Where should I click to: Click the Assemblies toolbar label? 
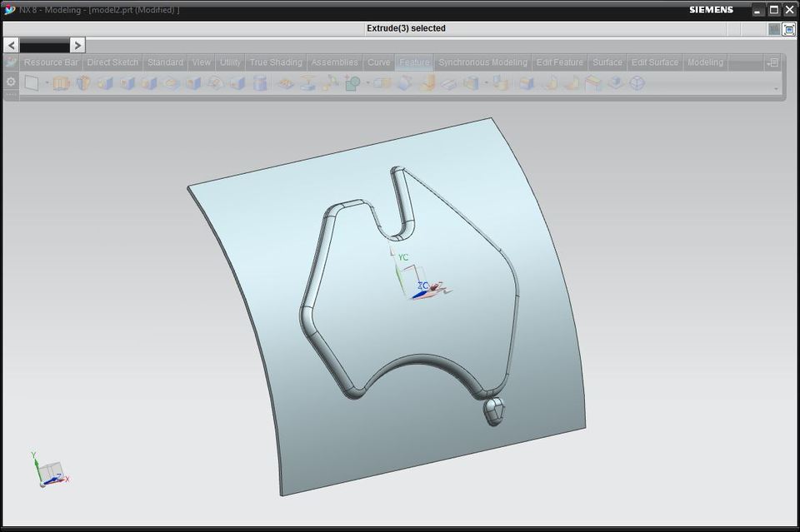coord(334,62)
